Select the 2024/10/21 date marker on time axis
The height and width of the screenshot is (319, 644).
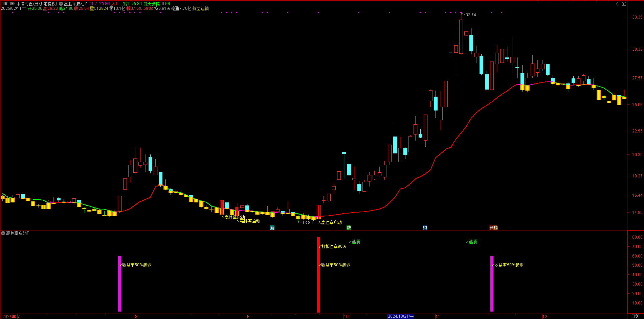(401, 316)
